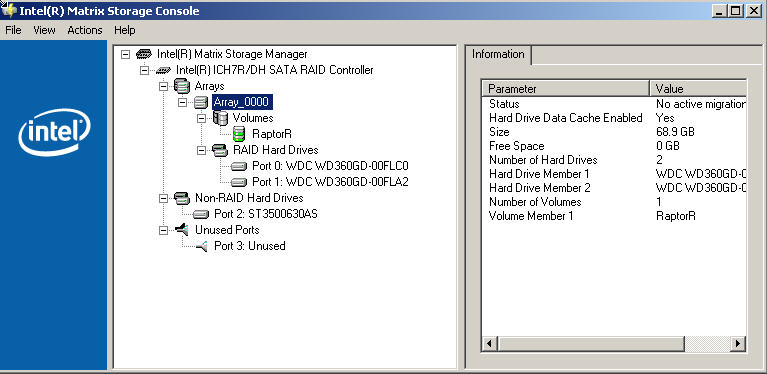
Task: Click the SATA RAID Controller chip icon
Action: (163, 70)
